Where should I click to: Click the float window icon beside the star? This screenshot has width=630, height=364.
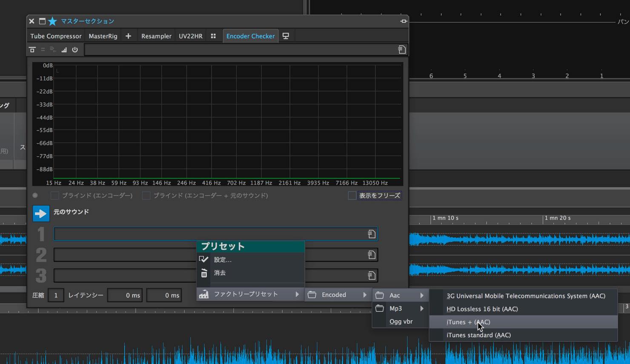(42, 21)
